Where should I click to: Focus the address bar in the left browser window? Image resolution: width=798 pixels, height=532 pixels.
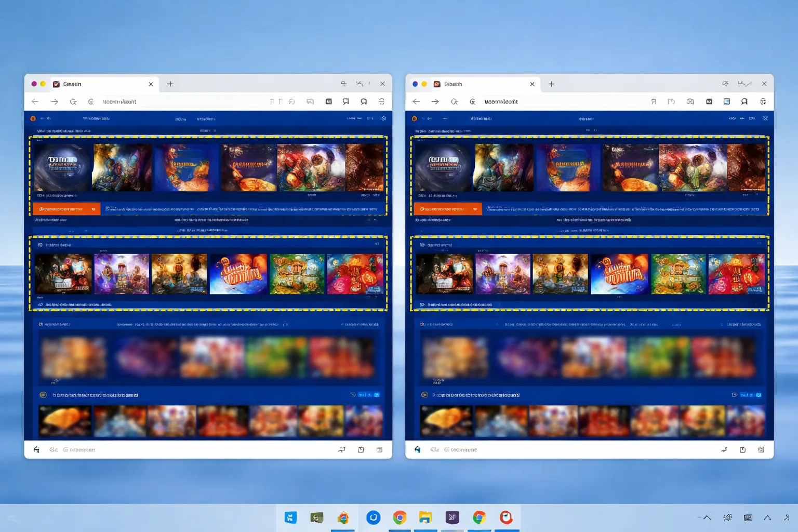182,102
